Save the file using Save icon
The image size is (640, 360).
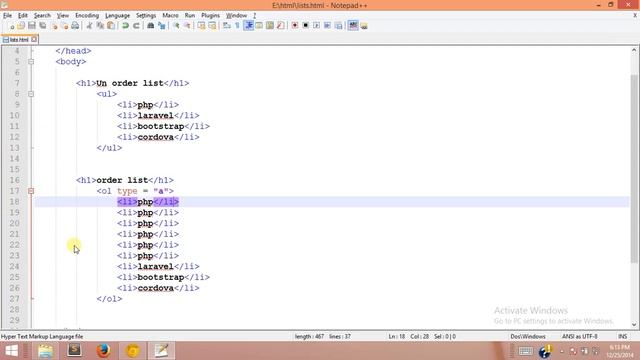pyautogui.click(x=31, y=26)
